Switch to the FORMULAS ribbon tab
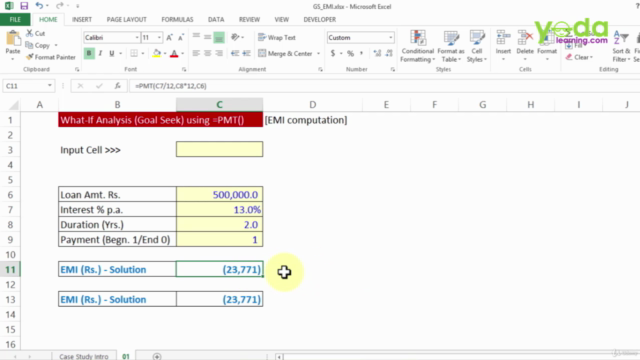640x360 pixels. tap(177, 19)
